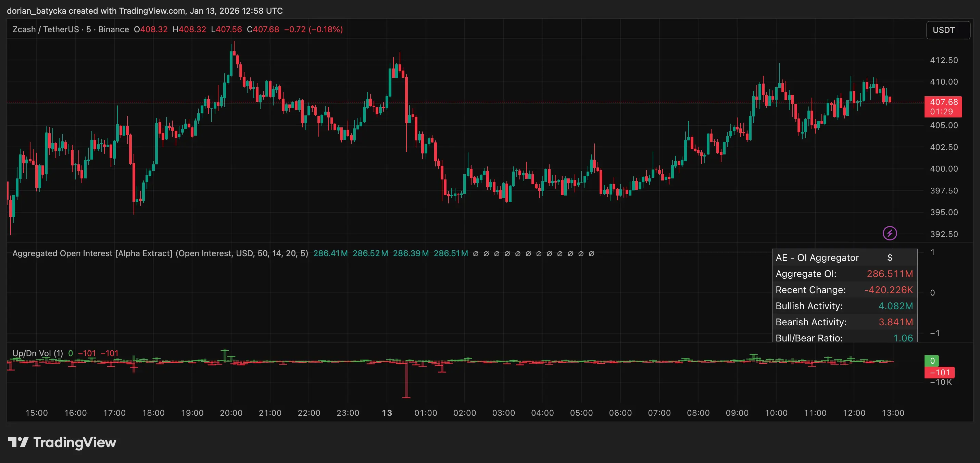Open the USDT currency selector

pyautogui.click(x=948, y=30)
